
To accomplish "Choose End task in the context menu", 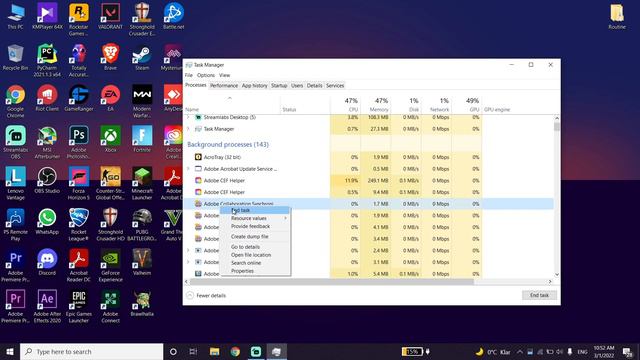I will pyautogui.click(x=255, y=210).
